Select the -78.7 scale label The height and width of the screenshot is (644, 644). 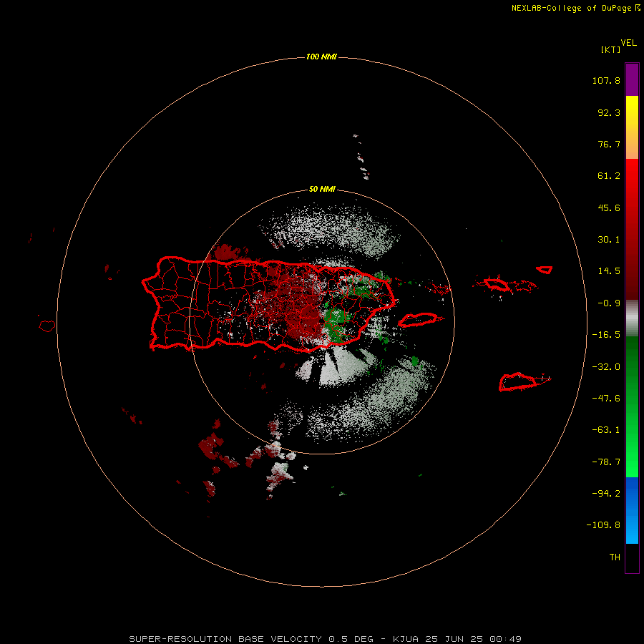tap(606, 462)
